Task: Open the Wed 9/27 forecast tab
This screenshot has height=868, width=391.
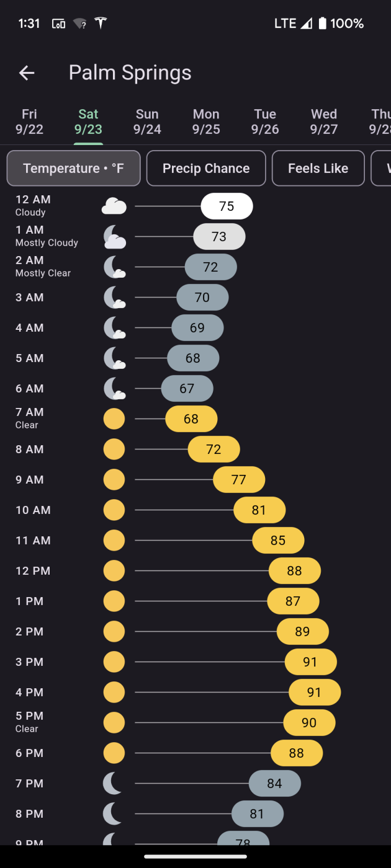Action: point(324,122)
